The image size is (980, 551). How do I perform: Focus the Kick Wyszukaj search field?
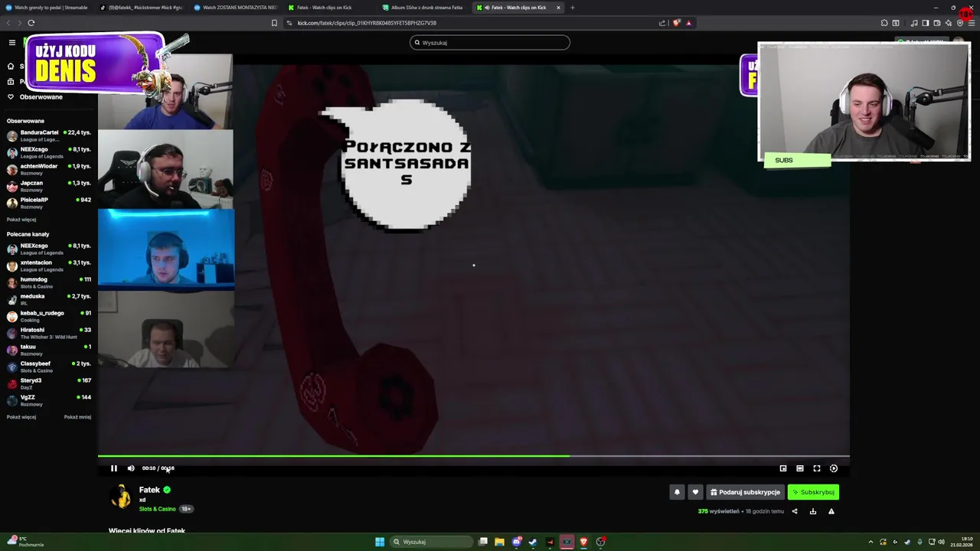click(x=490, y=43)
